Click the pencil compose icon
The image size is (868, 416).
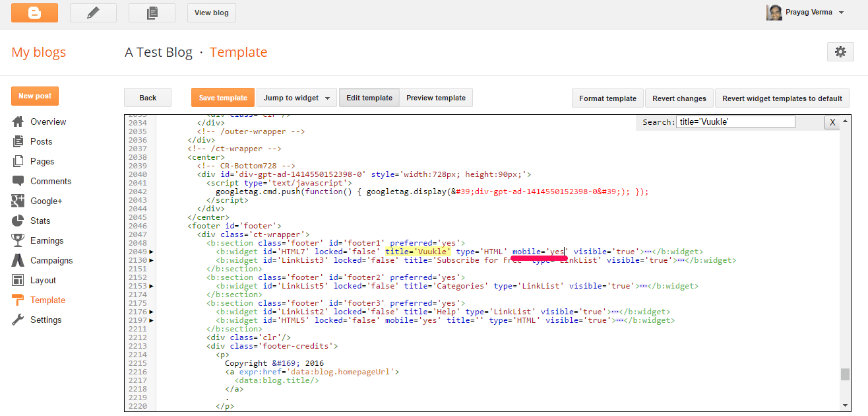93,13
